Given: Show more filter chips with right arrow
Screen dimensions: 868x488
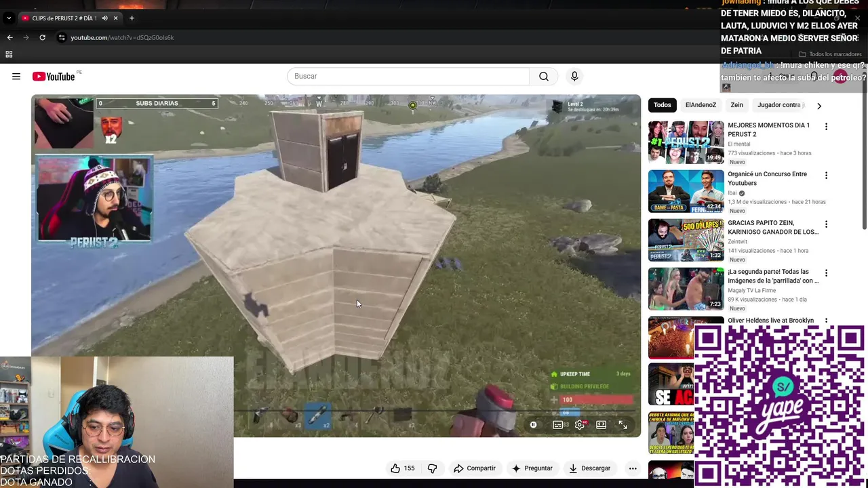Looking at the screenshot, I should [x=819, y=106].
